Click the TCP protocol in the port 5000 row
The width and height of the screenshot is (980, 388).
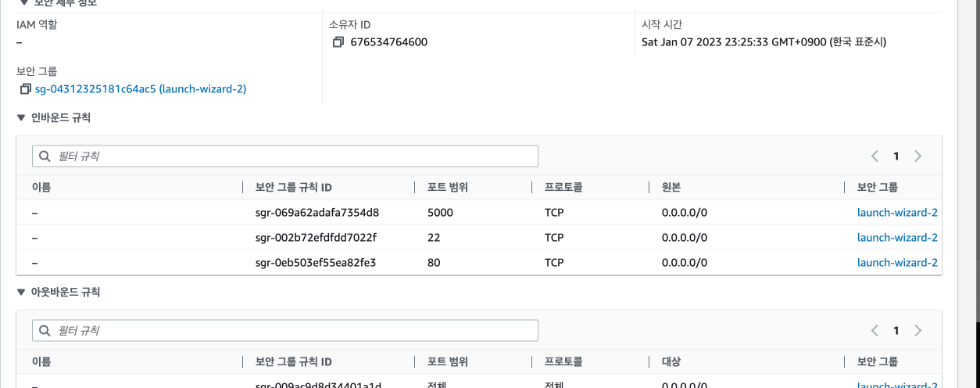tap(554, 213)
